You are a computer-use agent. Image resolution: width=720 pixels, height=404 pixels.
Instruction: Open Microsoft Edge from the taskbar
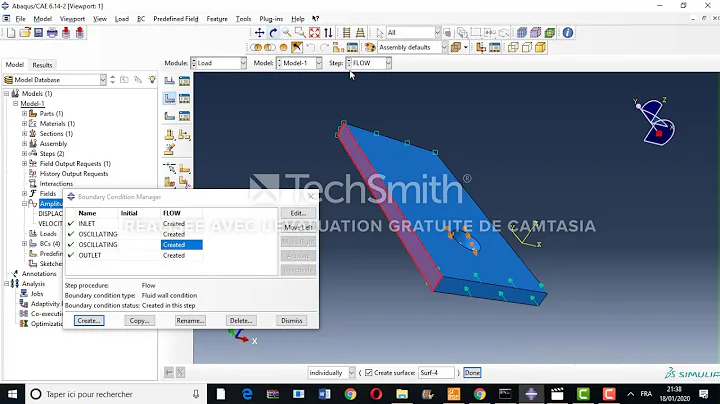tap(247, 394)
